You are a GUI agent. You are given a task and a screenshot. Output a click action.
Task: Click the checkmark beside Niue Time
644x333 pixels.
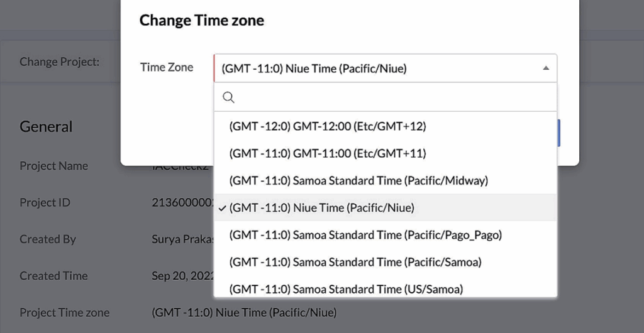(223, 208)
